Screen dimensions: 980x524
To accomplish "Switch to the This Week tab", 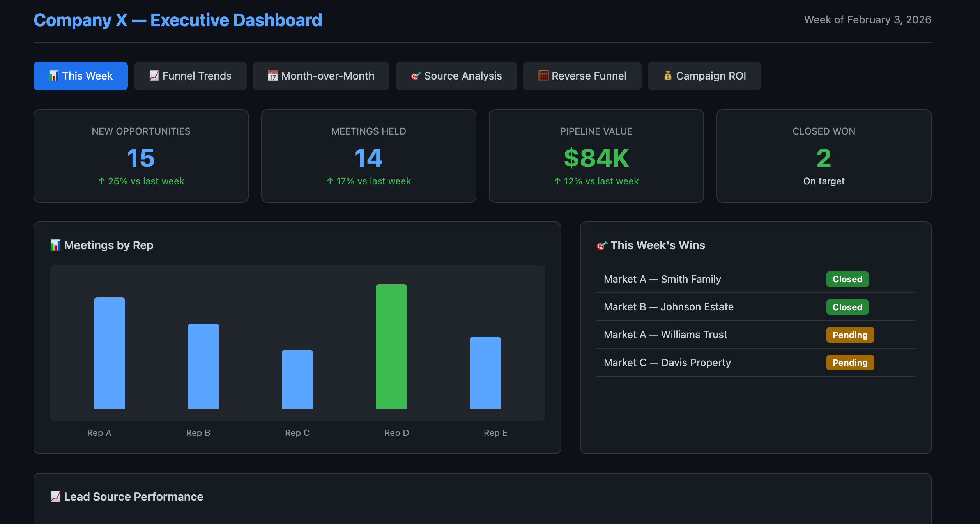I will click(x=81, y=76).
